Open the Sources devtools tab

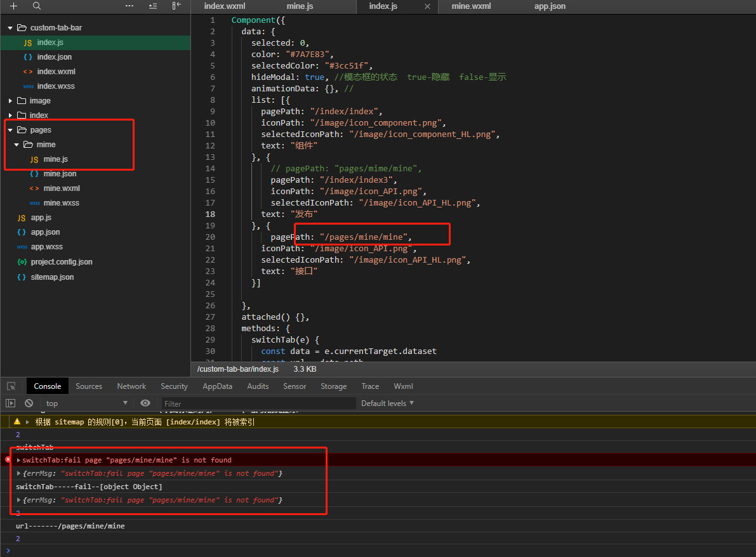coord(89,386)
